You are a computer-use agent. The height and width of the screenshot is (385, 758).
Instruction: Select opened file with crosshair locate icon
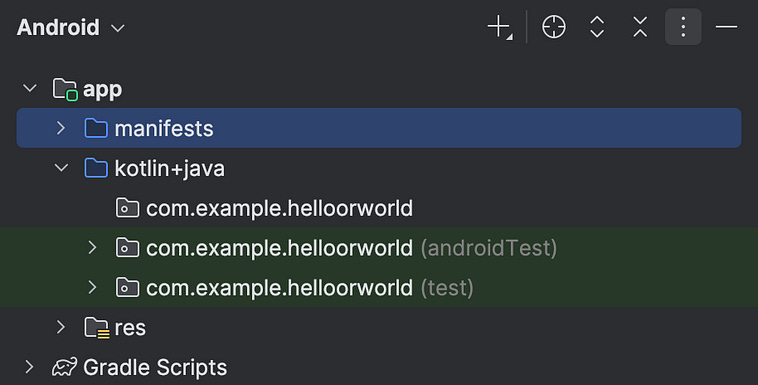point(554,27)
